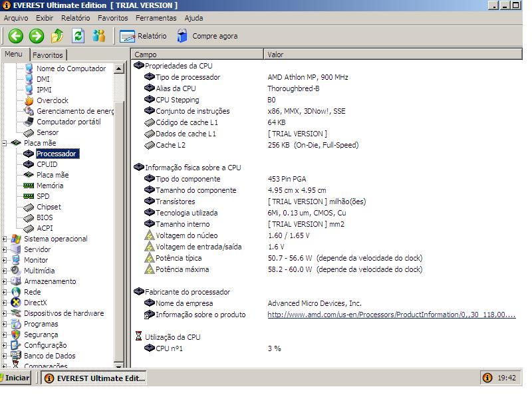
Task: Select the IPMI tree item
Action: (44, 90)
